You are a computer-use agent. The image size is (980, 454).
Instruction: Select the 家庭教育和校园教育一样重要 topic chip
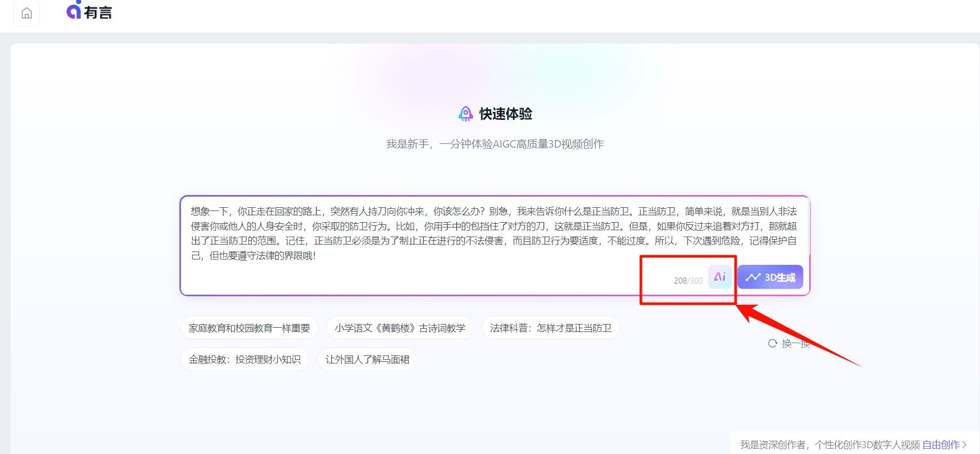pos(249,328)
